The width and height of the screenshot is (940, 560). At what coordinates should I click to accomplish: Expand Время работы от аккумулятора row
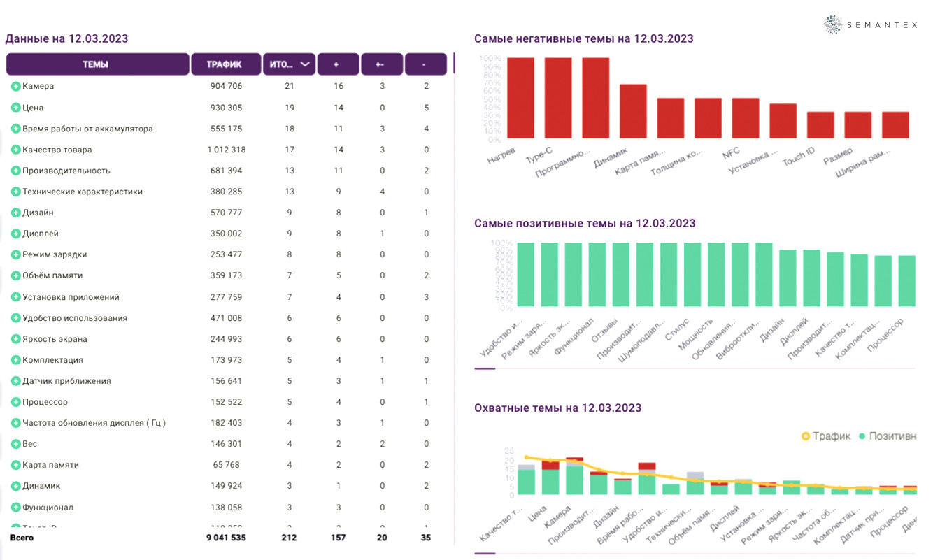[x=15, y=129]
